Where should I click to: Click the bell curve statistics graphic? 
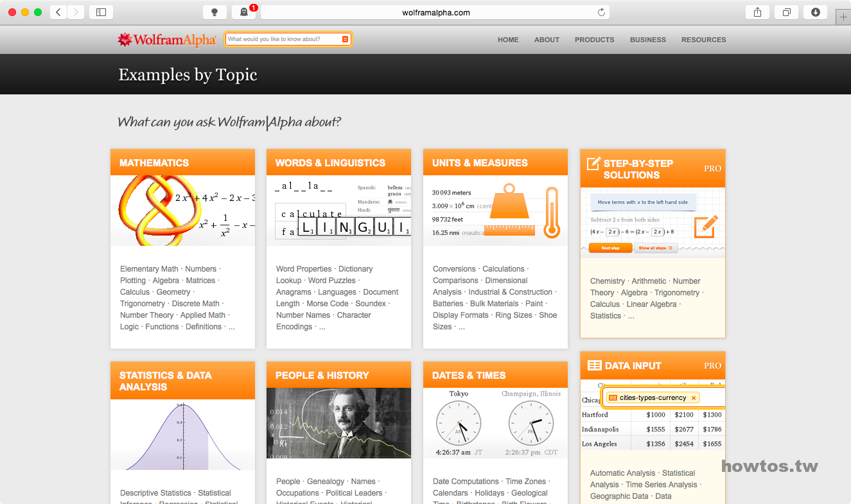point(182,435)
